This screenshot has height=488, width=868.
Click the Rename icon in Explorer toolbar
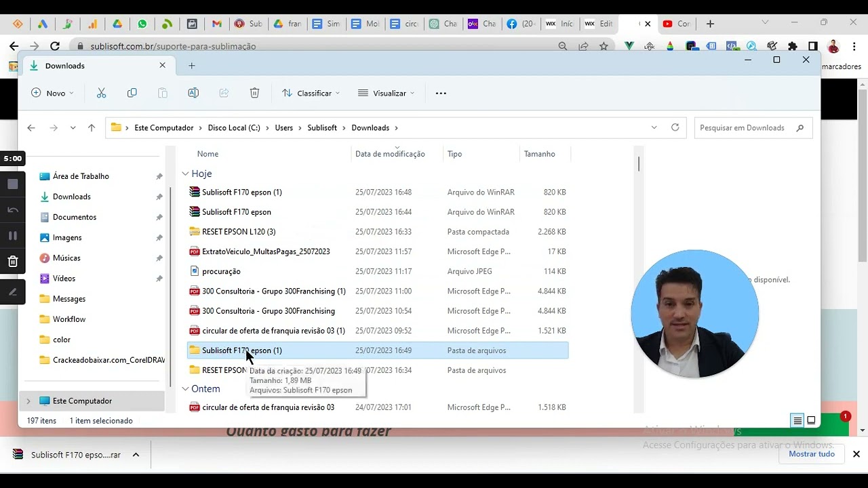[193, 93]
